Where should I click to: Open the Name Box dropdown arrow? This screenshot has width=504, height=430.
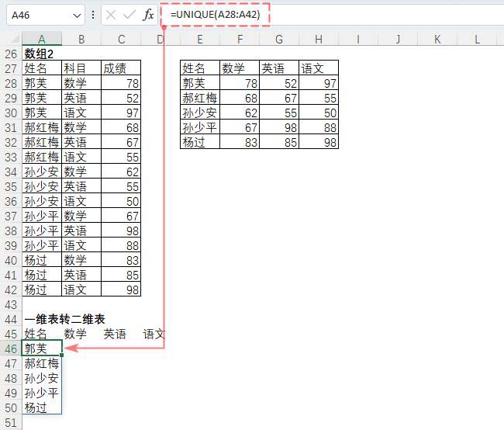tap(76, 15)
